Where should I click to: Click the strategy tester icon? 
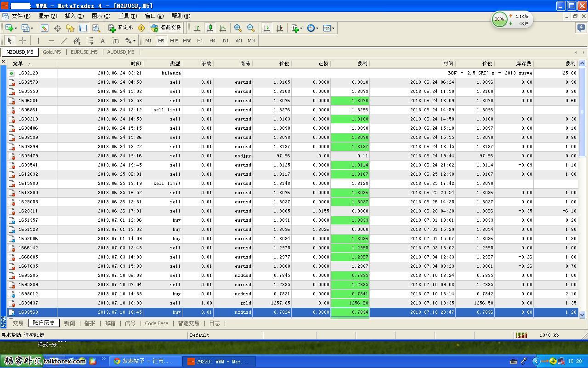(96, 28)
